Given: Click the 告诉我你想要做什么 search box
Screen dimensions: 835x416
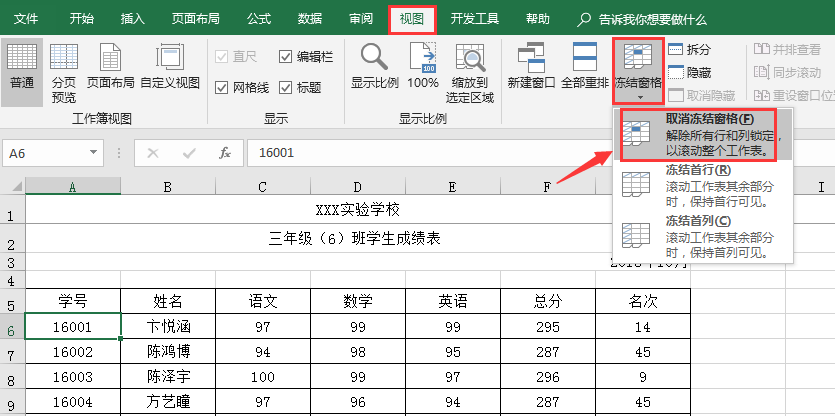Looking at the screenshot, I should coord(652,20).
